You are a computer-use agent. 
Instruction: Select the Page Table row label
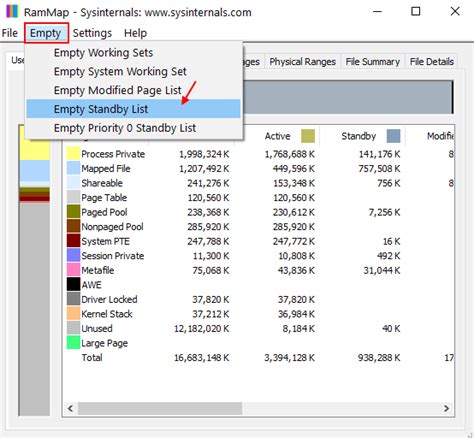coord(104,198)
